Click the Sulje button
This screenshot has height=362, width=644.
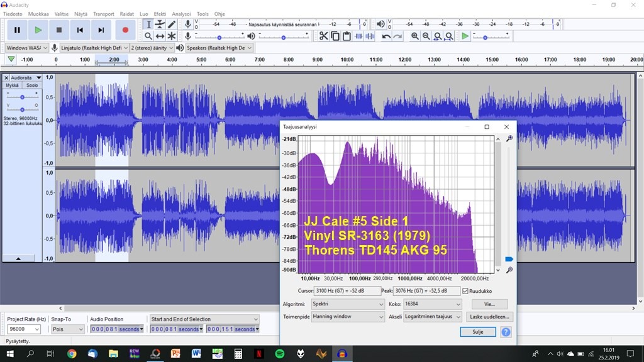pyautogui.click(x=478, y=332)
